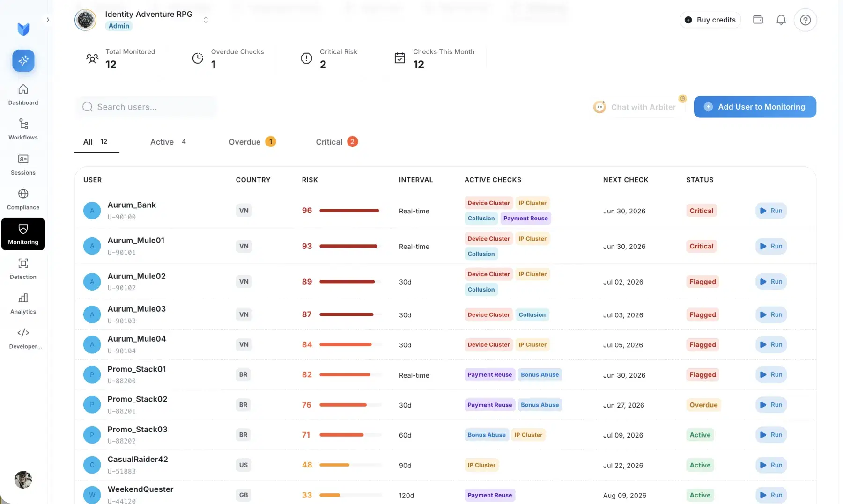Run check for Aurum_Mule03

[771, 315]
